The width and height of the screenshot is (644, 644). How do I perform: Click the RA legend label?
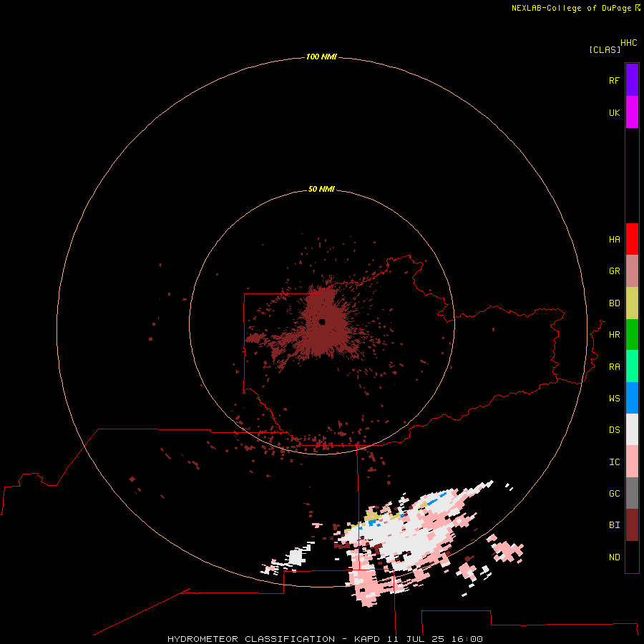click(614, 367)
